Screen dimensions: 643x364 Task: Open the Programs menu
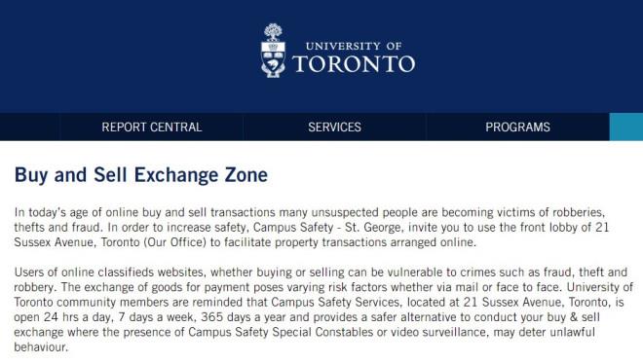(517, 127)
